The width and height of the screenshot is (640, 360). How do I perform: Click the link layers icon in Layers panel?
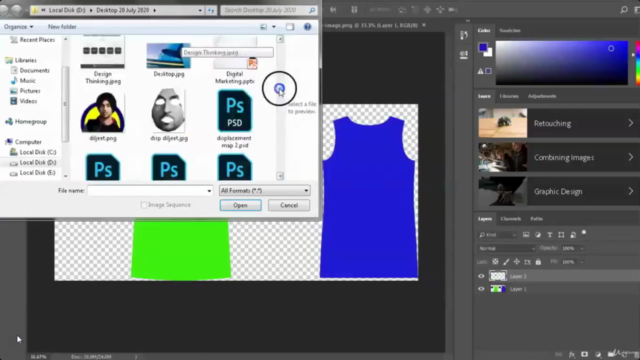coord(558,354)
